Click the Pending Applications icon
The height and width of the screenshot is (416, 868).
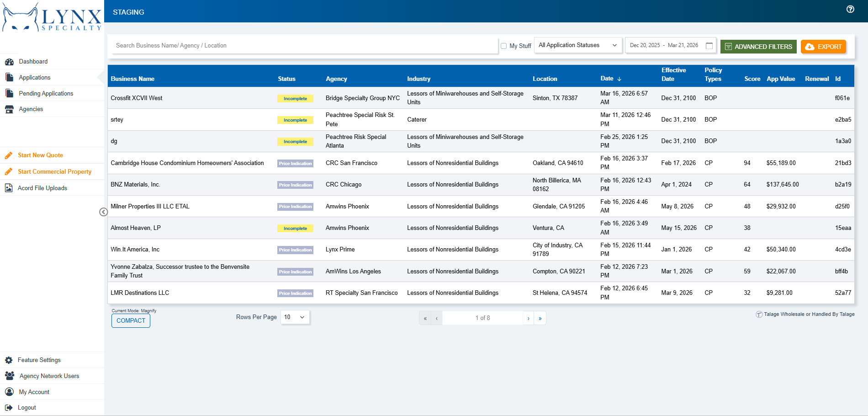coord(9,93)
